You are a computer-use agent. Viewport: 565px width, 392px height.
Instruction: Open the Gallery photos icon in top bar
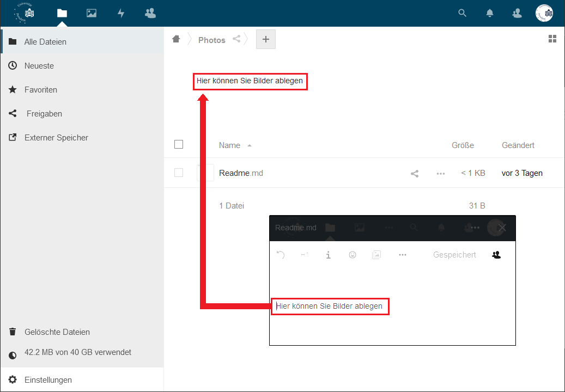click(x=91, y=13)
